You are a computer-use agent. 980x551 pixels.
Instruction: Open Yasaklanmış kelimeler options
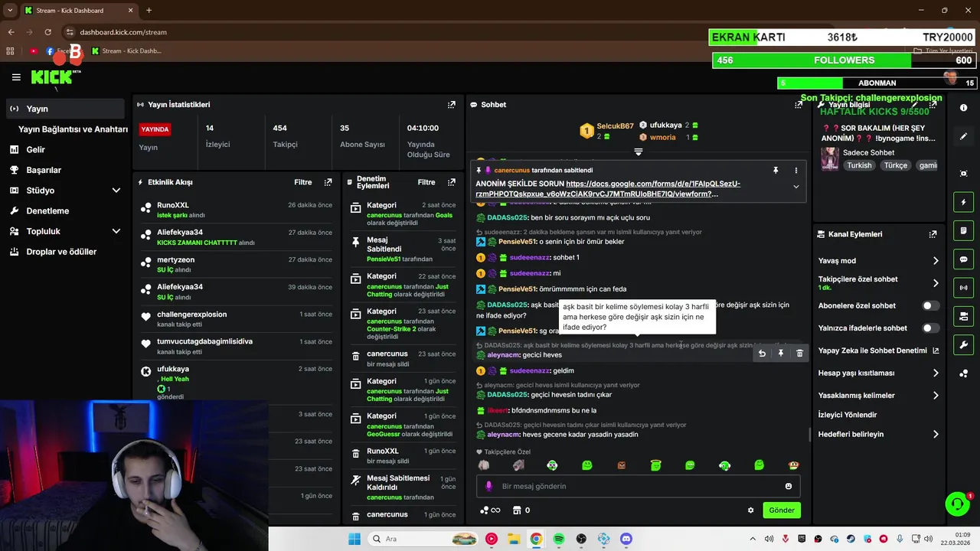tap(878, 396)
